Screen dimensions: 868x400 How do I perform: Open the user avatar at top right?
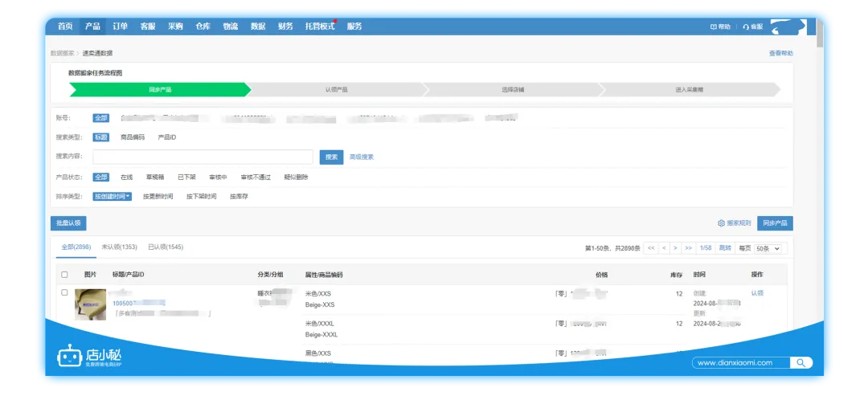tap(788, 27)
